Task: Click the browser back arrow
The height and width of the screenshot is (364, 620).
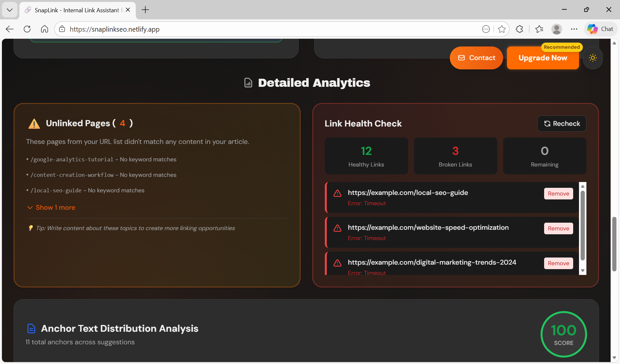Action: [x=10, y=29]
